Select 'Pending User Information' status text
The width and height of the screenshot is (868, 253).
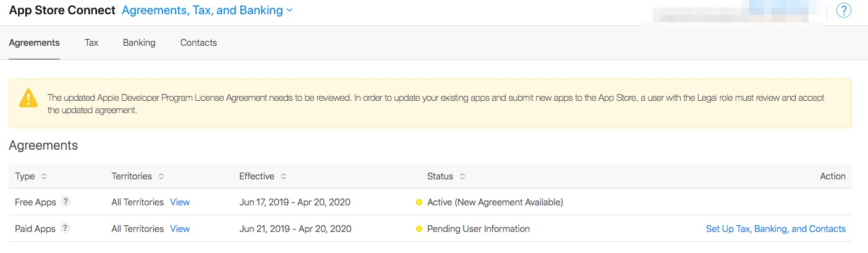[479, 229]
